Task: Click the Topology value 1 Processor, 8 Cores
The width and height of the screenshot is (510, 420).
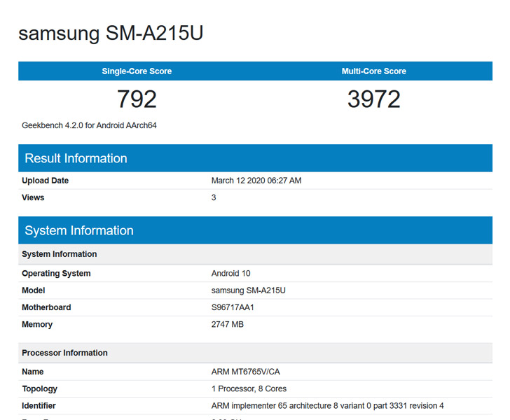Action: [249, 388]
